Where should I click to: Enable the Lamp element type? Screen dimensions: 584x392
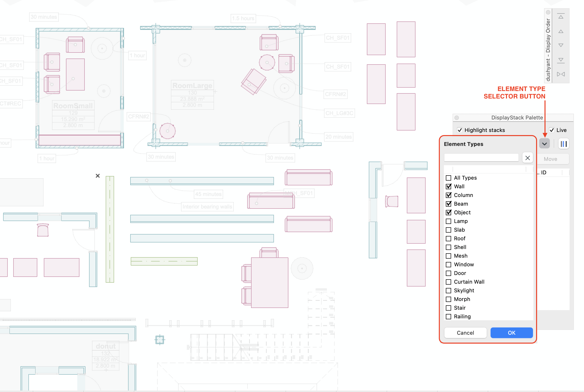pyautogui.click(x=448, y=221)
